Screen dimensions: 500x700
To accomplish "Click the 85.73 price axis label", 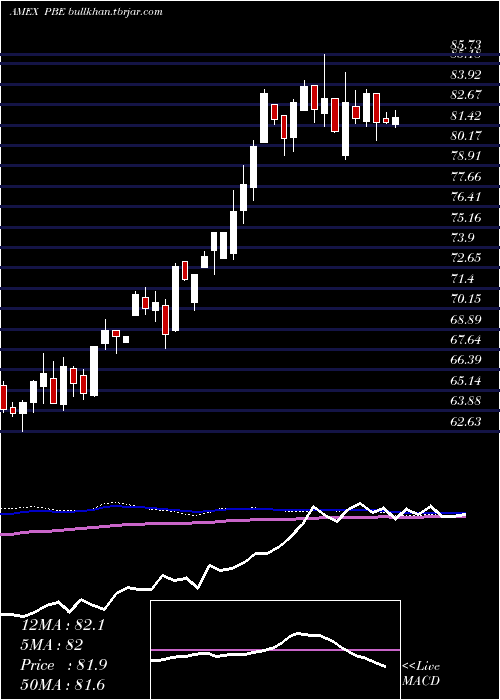I will pyautogui.click(x=466, y=45).
